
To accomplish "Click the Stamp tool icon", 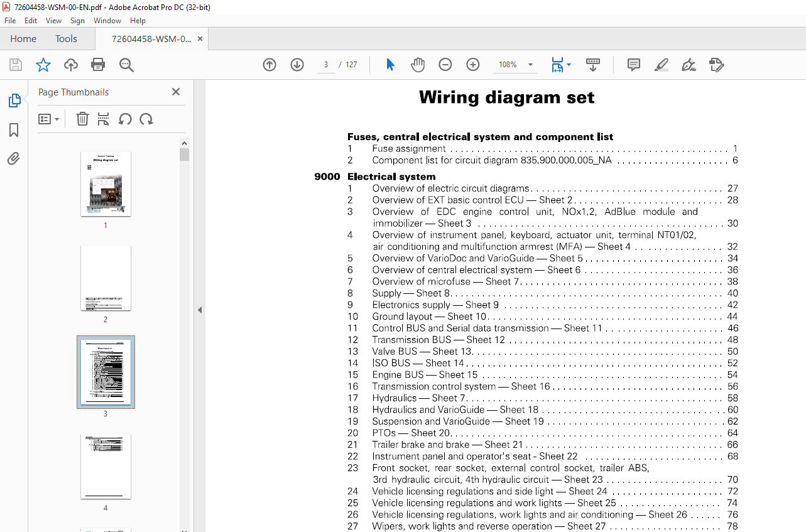I will pos(716,65).
